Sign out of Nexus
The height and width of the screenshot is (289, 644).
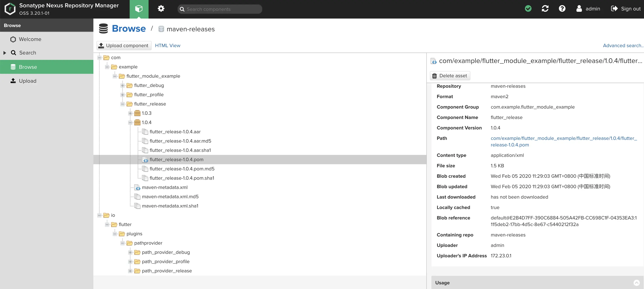(626, 9)
